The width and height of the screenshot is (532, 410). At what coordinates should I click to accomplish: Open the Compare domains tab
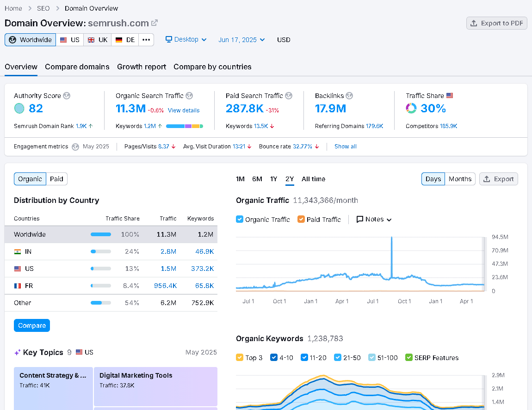77,67
